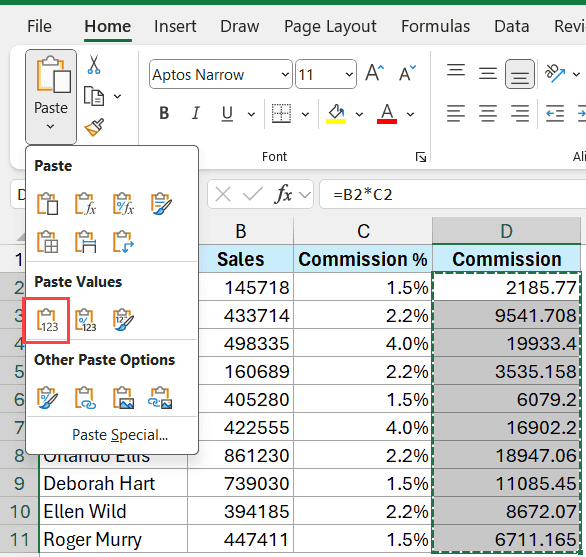The image size is (586, 557).
Task: Toggle Italic formatting
Action: (195, 113)
